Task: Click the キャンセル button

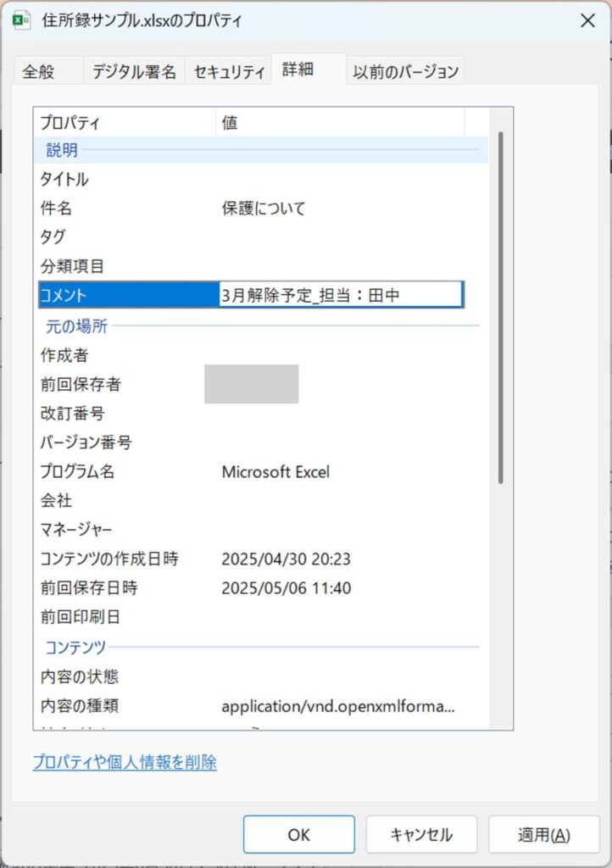Action: 421,834
